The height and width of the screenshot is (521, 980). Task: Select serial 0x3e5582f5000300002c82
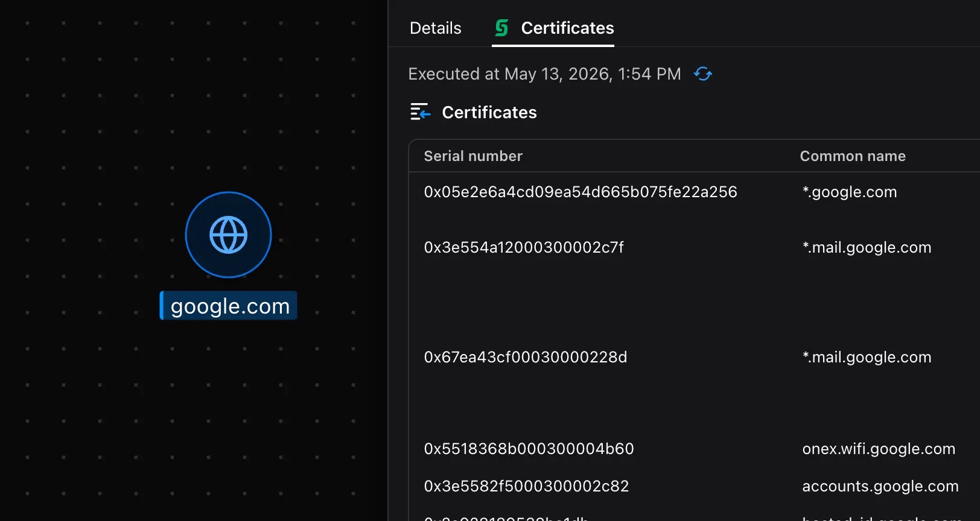pos(526,486)
